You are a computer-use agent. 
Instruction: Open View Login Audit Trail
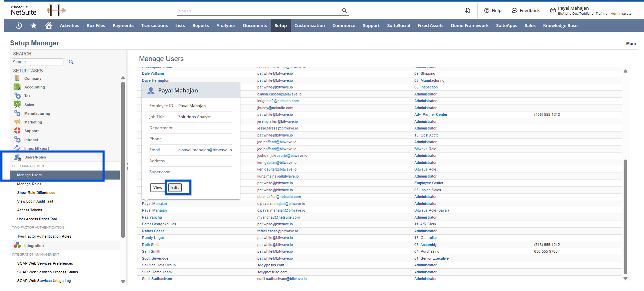(35, 201)
